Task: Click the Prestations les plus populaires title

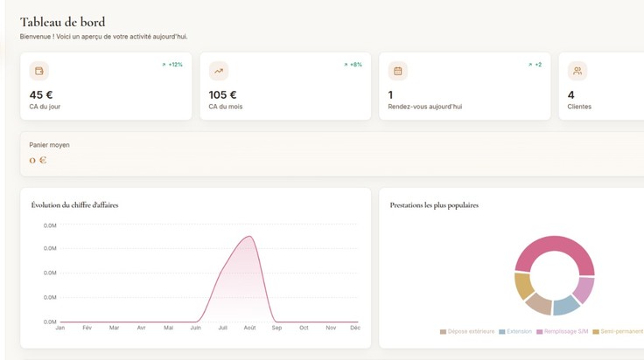Action: pos(434,205)
